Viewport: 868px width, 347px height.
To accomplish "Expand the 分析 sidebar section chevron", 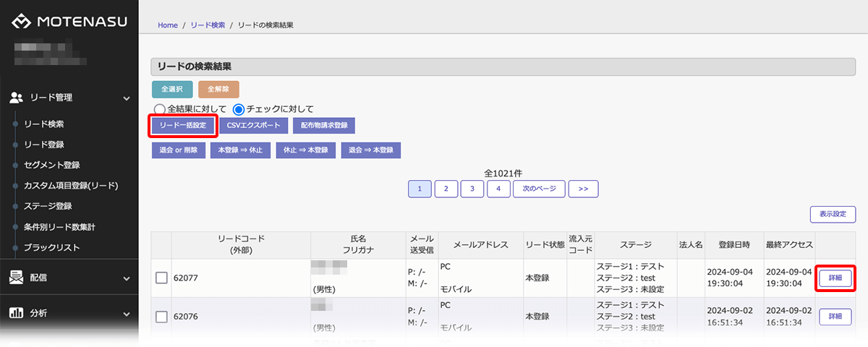I will (127, 314).
